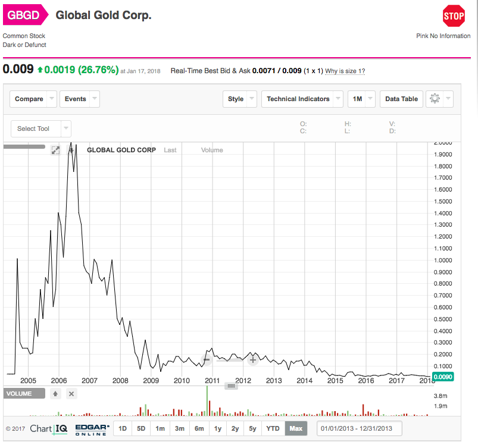
Task: Click the fullscreen expand icon on the chart
Action: point(55,150)
